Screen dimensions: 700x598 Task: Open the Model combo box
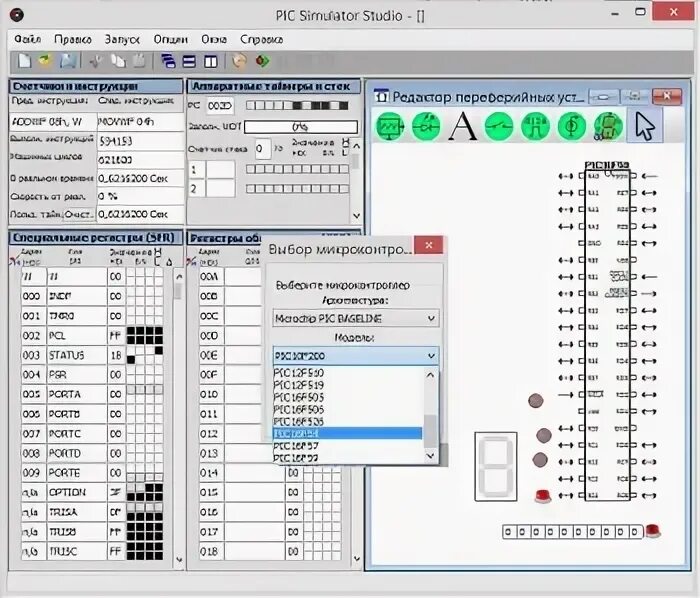[355, 356]
